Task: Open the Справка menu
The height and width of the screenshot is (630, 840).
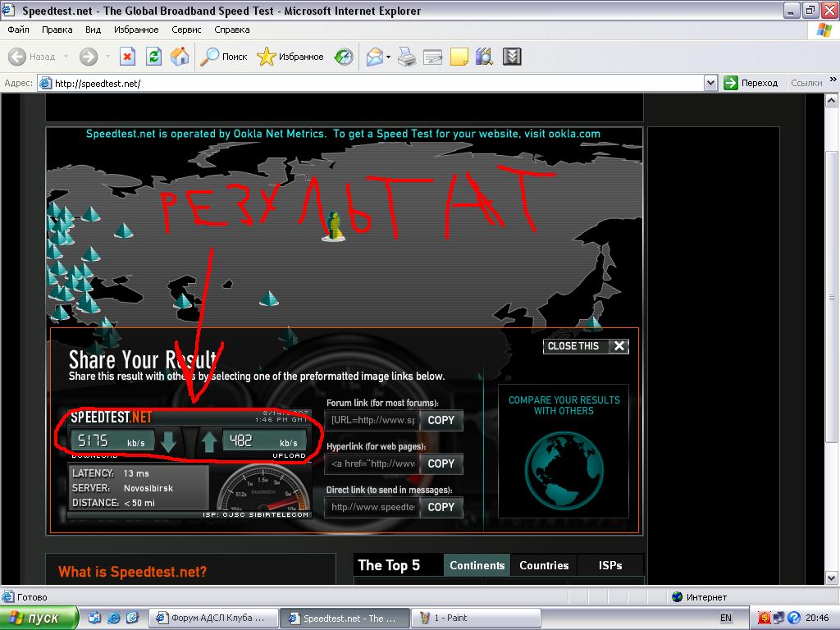Action: [x=232, y=30]
